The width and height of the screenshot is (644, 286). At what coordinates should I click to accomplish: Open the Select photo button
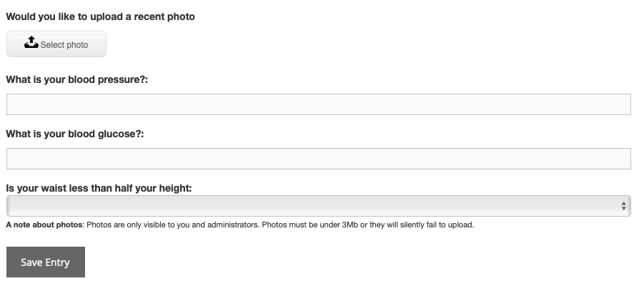pos(56,44)
